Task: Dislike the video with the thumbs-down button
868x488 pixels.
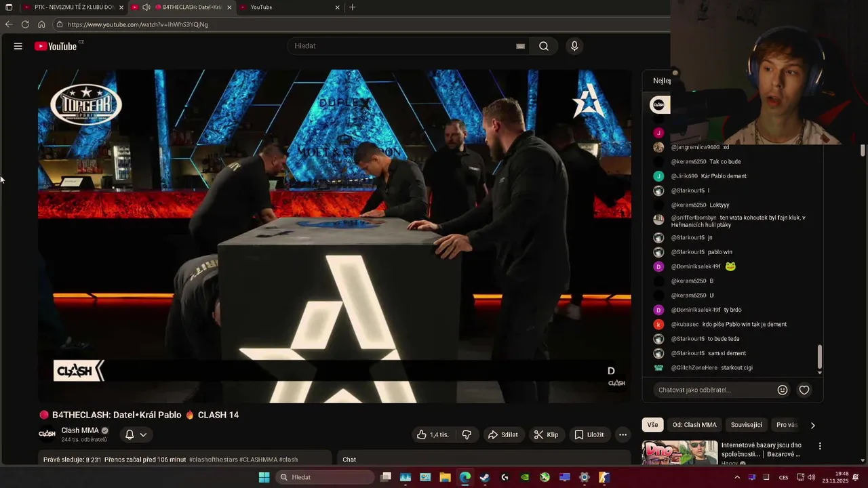Action: 467,434
